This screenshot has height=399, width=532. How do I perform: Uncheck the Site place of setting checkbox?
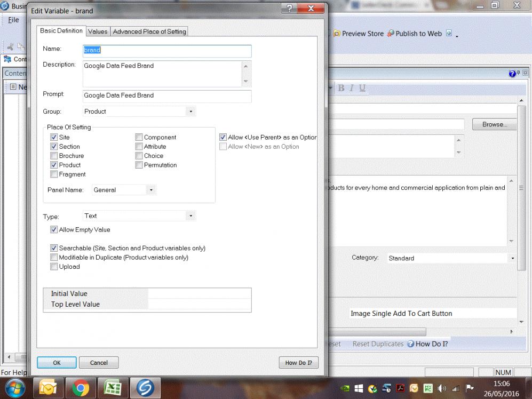54,137
